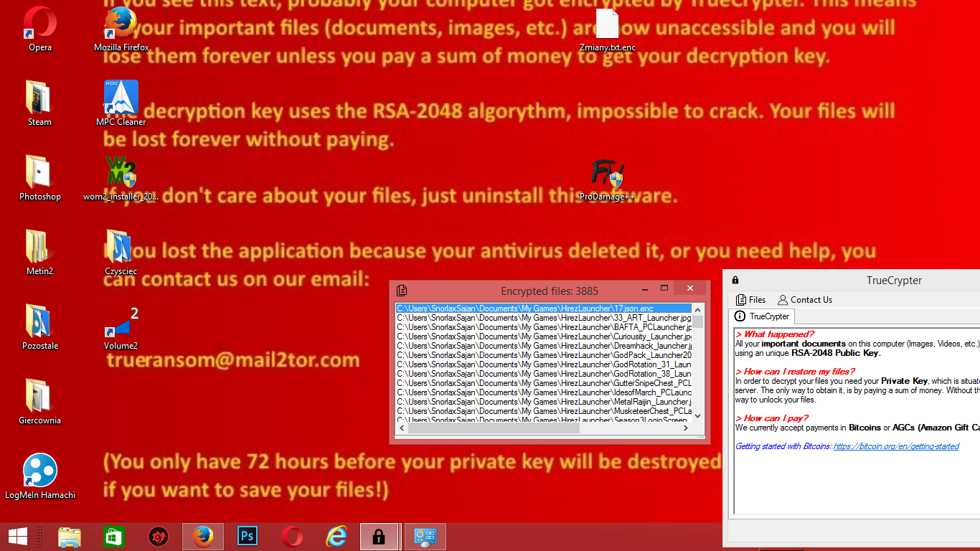
Task: Open the bitcoin.org getting-started link
Action: click(896, 446)
